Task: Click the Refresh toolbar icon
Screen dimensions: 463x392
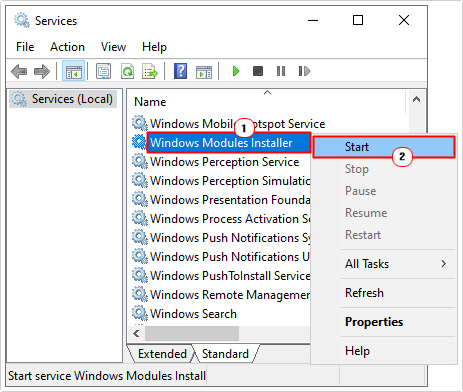Action: click(127, 71)
